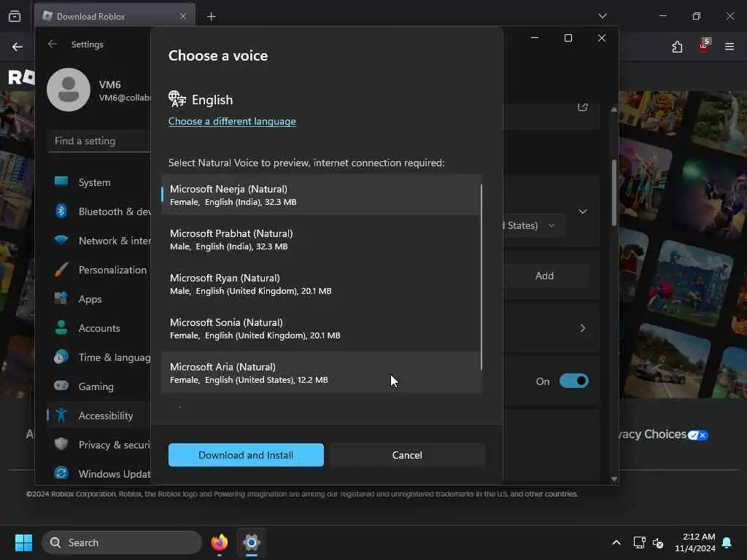
Task: Open the States language dropdown
Action: [x=533, y=225]
